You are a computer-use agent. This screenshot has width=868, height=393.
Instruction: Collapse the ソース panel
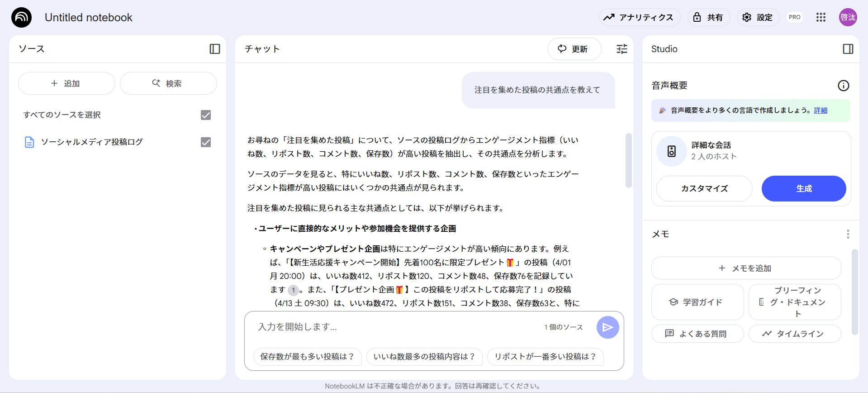pyautogui.click(x=215, y=49)
